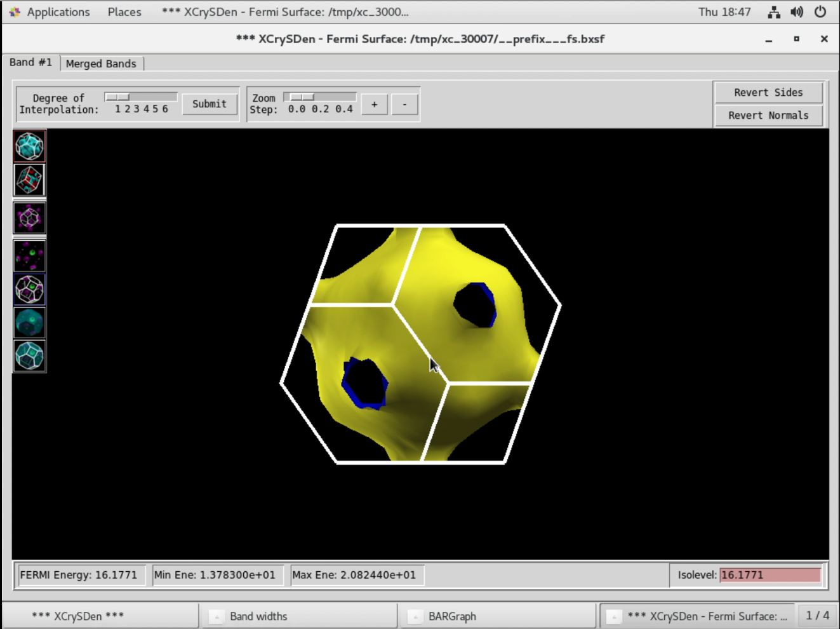840x629 pixels.
Task: Increase zoom with the plus button
Action: (375, 104)
